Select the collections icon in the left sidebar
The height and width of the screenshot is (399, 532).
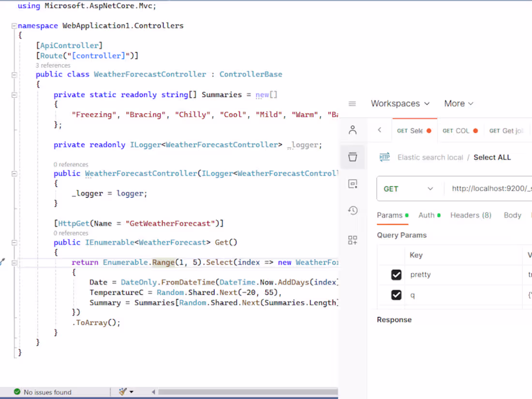(x=352, y=157)
